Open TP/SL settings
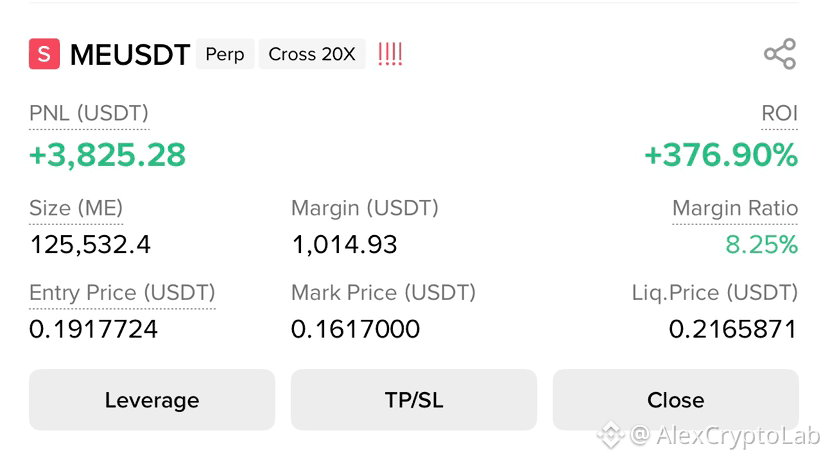The image size is (828, 460). pos(414,400)
